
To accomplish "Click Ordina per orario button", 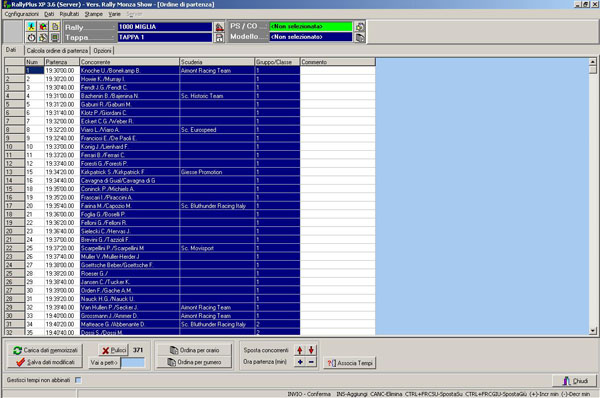I will (x=194, y=350).
